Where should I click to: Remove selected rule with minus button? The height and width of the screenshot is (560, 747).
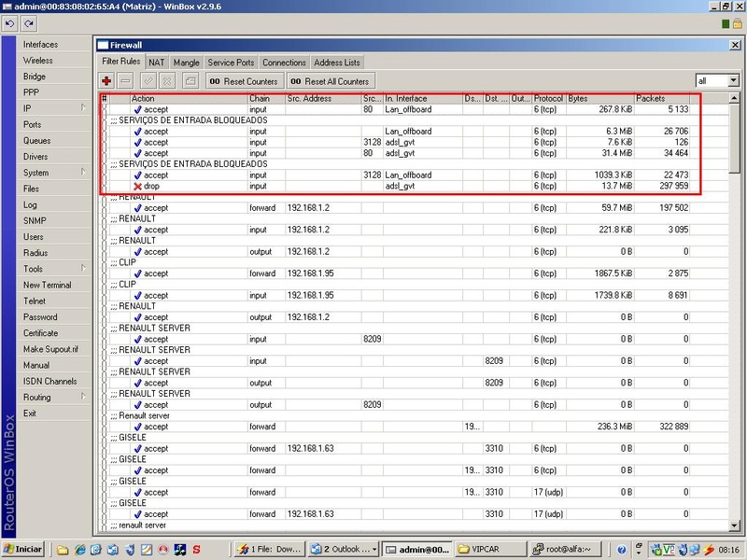coord(125,81)
